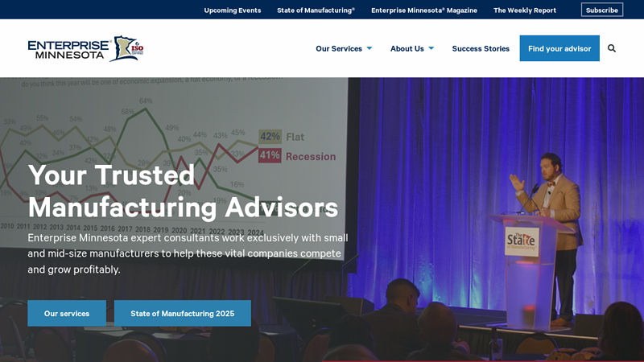Click the Your Trusted Manufacturing Advisors heading
The height and width of the screenshot is (362, 644).
[183, 191]
